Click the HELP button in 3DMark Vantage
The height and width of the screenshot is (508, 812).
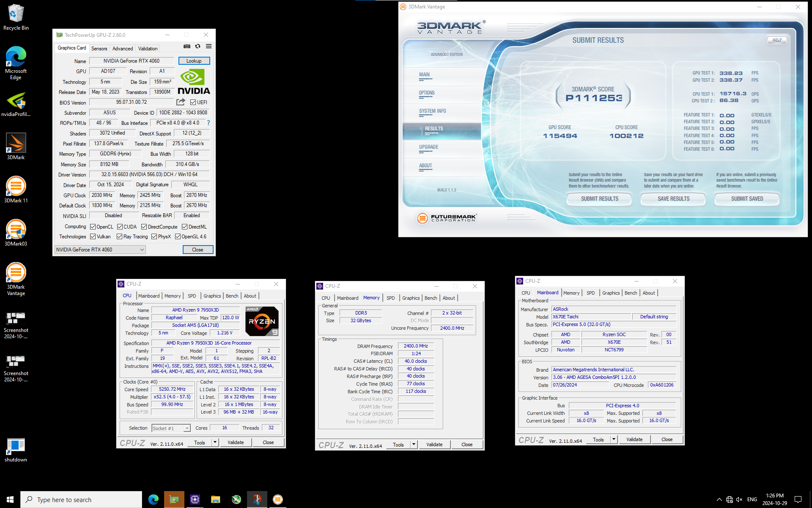tap(777, 40)
